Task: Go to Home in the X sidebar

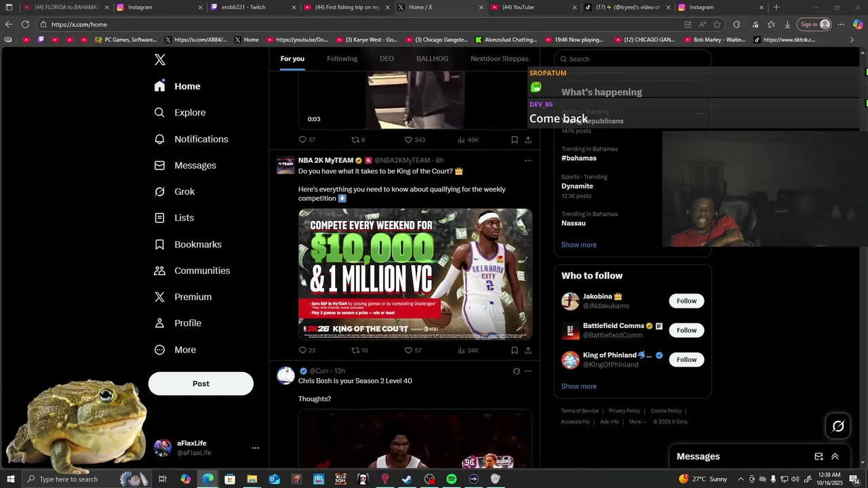Action: coord(178,86)
